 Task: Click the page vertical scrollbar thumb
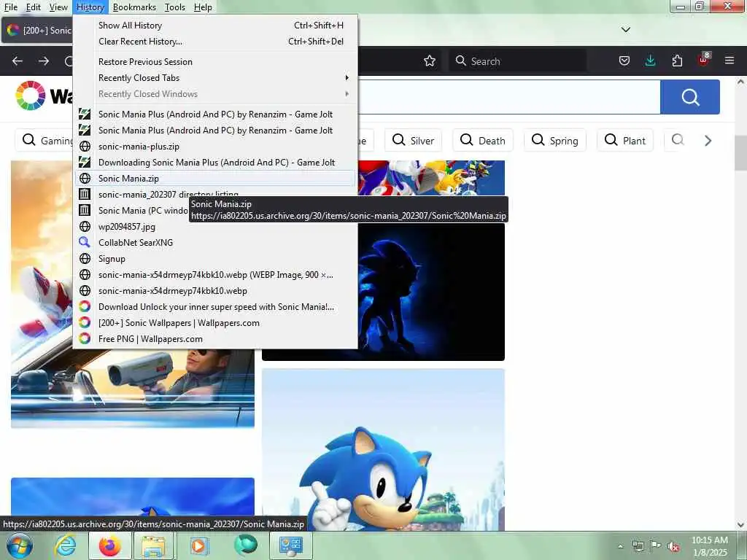coord(740,152)
